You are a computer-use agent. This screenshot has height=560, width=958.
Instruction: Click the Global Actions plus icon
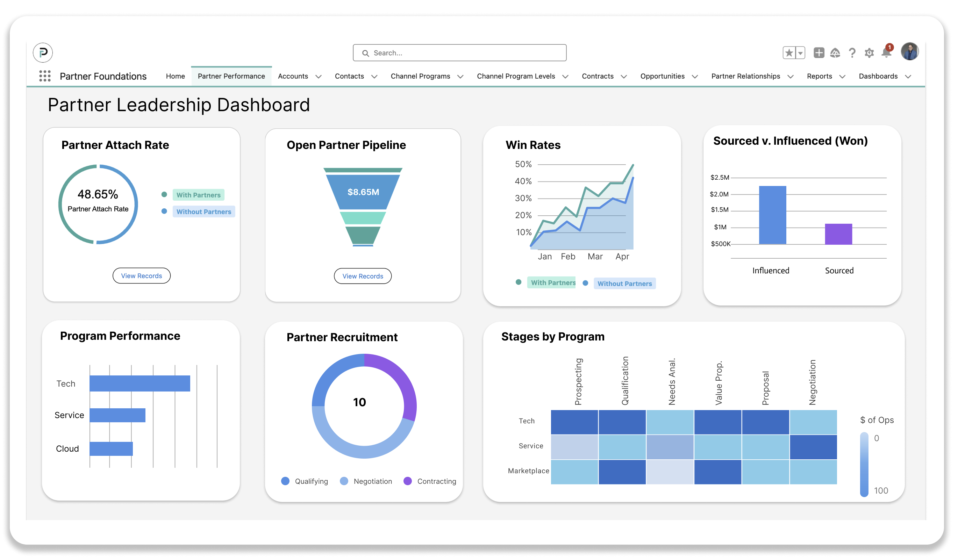point(818,53)
